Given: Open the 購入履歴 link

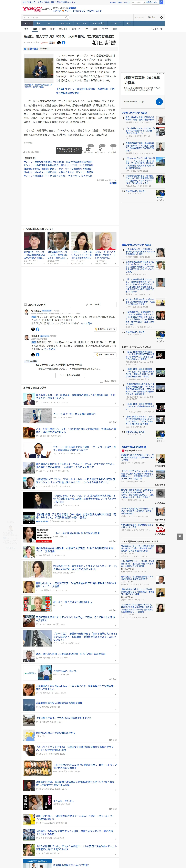Looking at the screenshot, I should pos(152,18).
